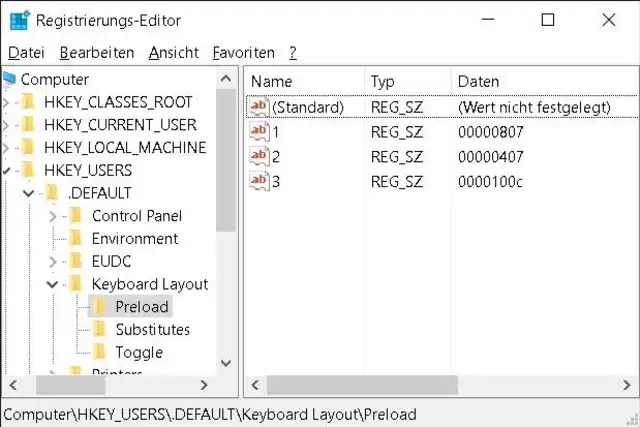Open the Bearbeiten menu
The width and height of the screenshot is (640, 427).
point(97,53)
